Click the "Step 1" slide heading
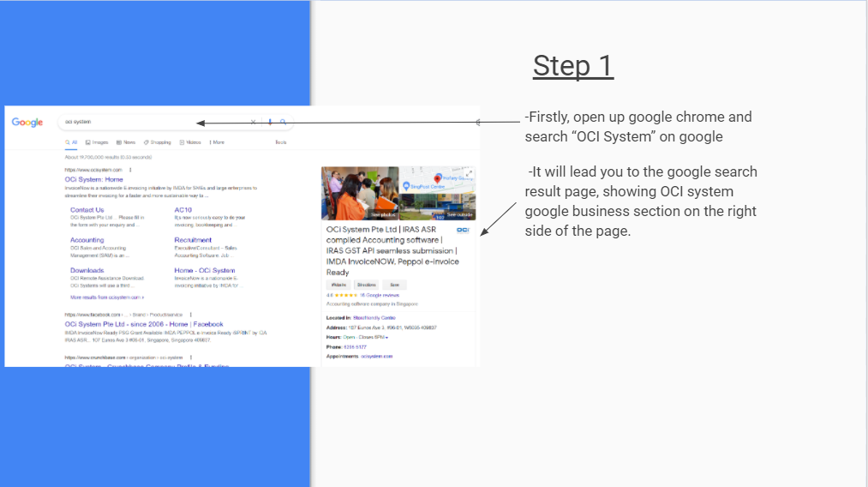The height and width of the screenshot is (487, 868). coord(573,66)
